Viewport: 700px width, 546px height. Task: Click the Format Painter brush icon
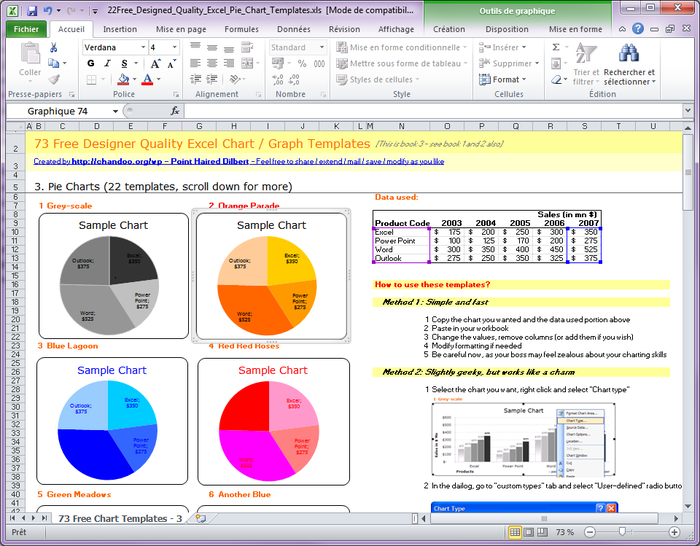[54, 79]
